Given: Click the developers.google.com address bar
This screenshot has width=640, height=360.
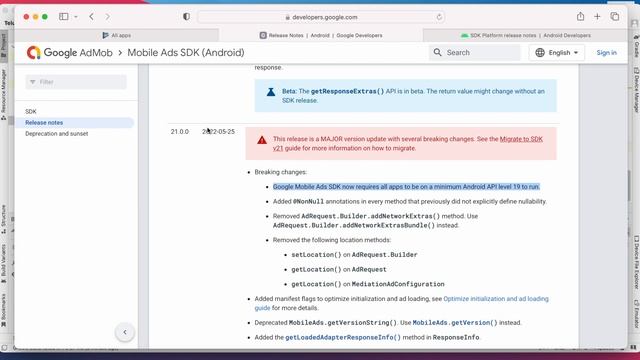Looking at the screenshot, I should coord(321,17).
